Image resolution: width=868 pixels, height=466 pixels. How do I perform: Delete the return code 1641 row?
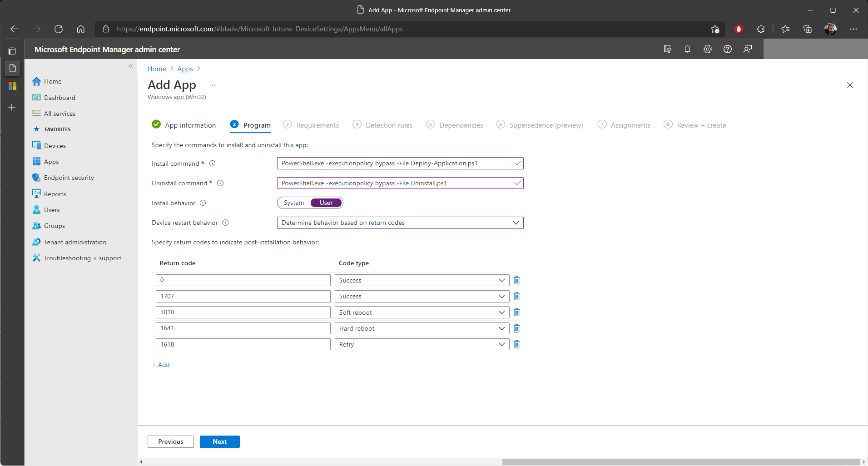[516, 328]
